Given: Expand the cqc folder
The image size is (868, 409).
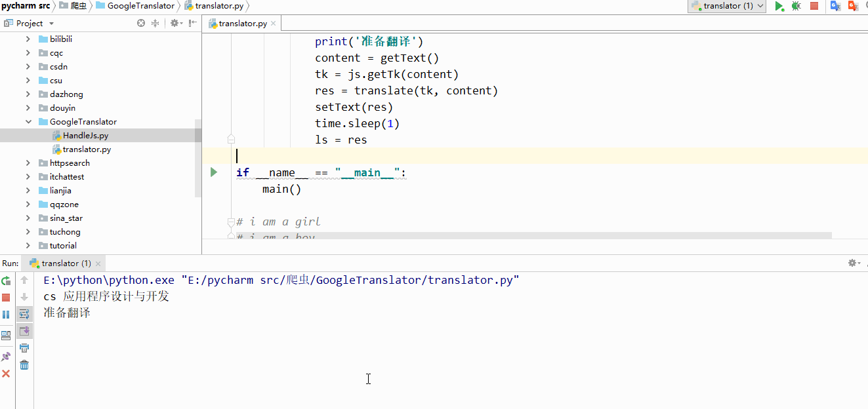Looking at the screenshot, I should [28, 53].
